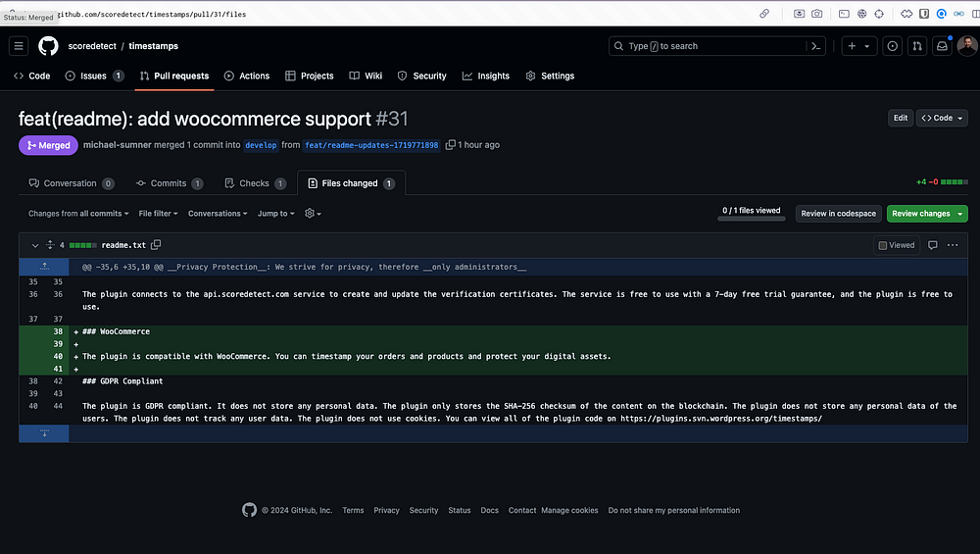Open the Insights tab

486,76
